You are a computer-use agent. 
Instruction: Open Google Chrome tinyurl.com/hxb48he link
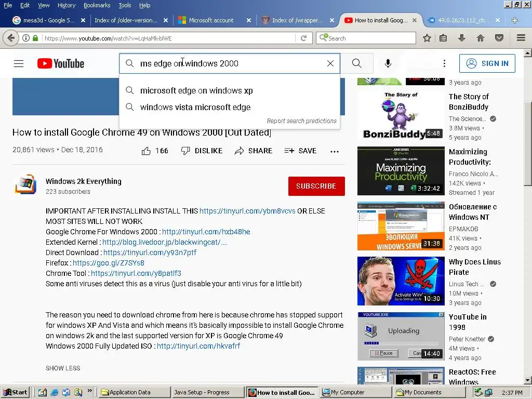[206, 232]
